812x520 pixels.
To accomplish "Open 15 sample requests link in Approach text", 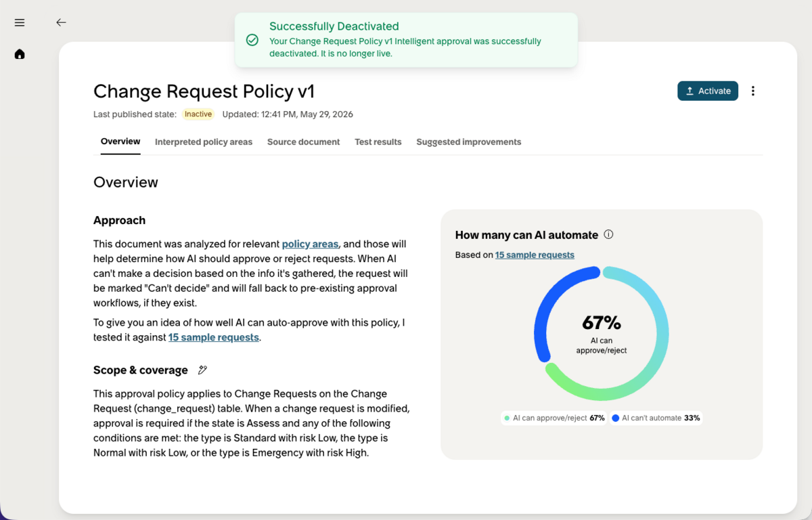I will [x=214, y=337].
